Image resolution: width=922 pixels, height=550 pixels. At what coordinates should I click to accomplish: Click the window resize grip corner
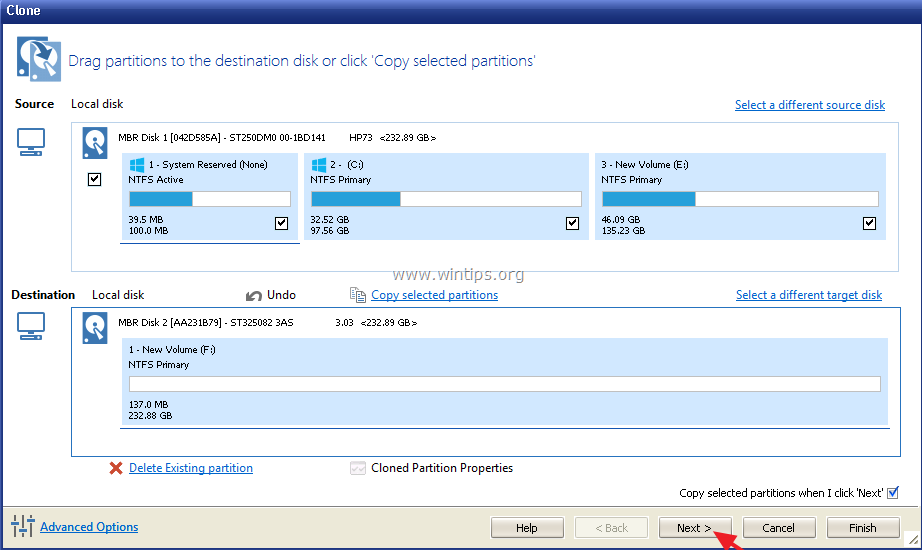tap(913, 539)
